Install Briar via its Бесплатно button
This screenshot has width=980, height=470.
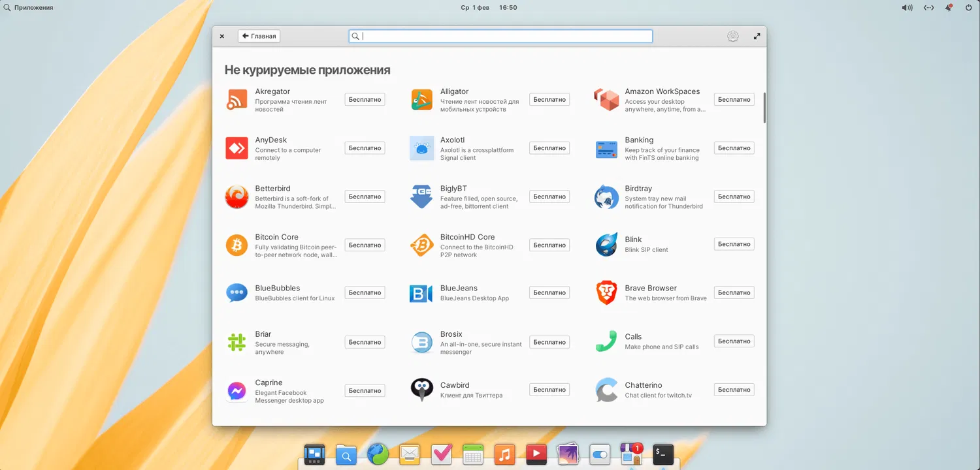point(365,342)
